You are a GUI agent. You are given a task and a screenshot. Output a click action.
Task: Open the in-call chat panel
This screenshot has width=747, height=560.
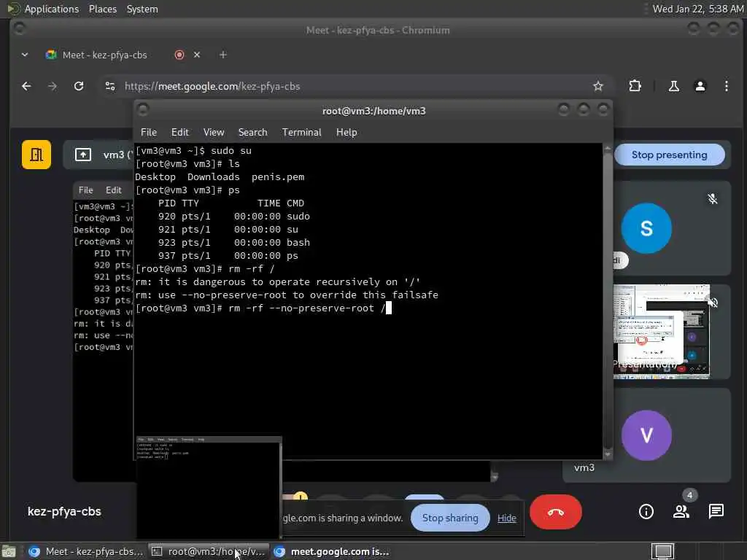click(716, 511)
